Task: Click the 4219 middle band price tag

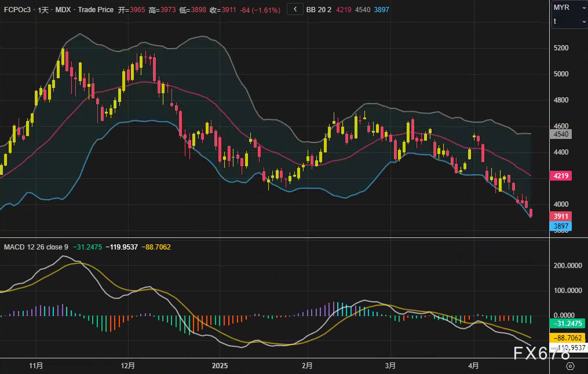Action: point(562,175)
